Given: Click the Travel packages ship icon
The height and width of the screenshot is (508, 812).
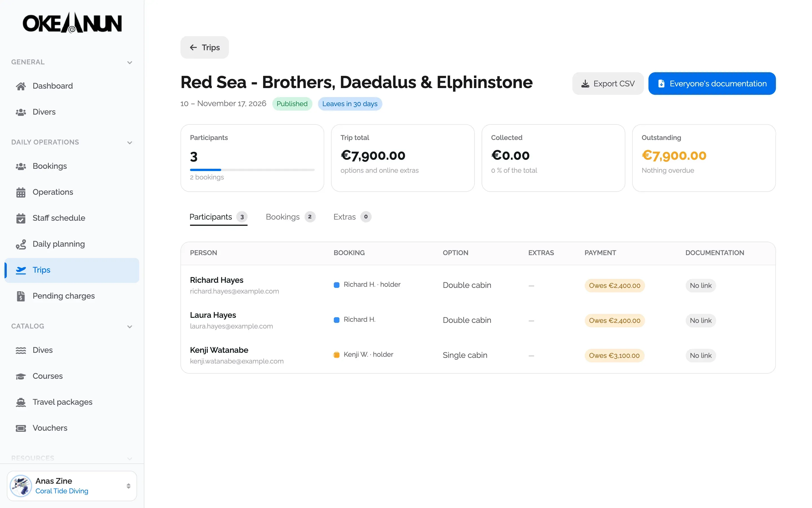Looking at the screenshot, I should [x=21, y=402].
